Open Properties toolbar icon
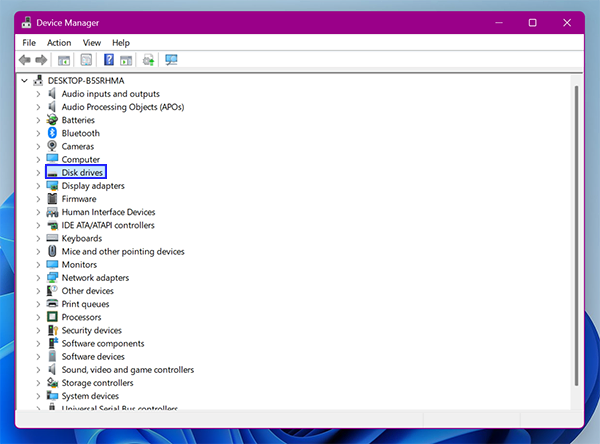 86,60
